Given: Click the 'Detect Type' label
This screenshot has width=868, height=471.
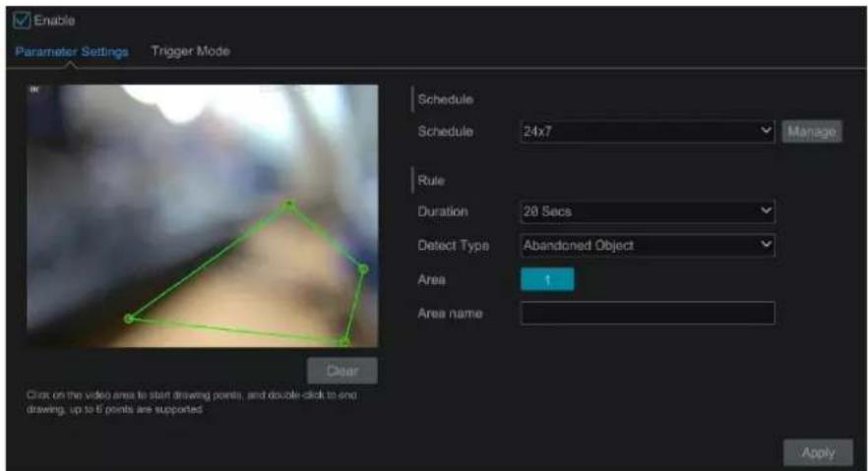Looking at the screenshot, I should pos(453,246).
